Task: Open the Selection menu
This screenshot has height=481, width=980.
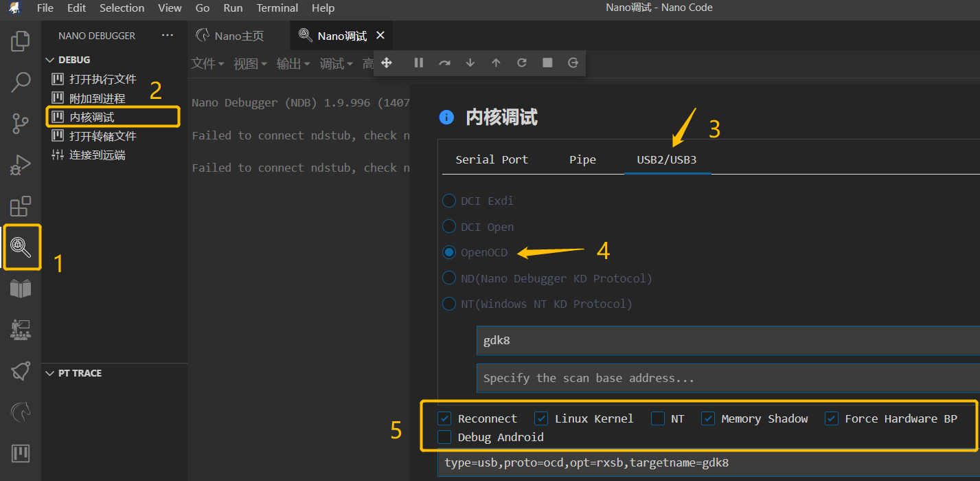Action: [x=122, y=8]
